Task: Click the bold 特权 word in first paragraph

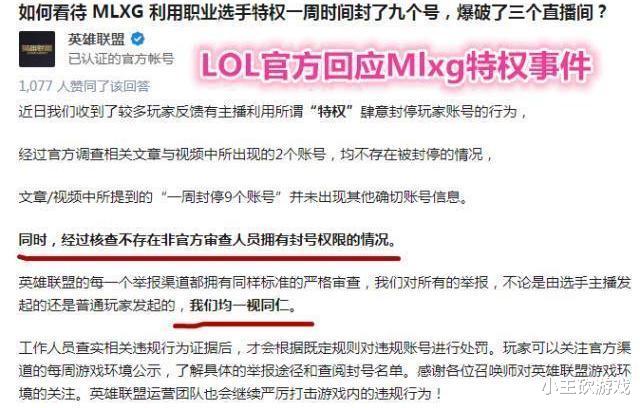Action: pyautogui.click(x=332, y=112)
